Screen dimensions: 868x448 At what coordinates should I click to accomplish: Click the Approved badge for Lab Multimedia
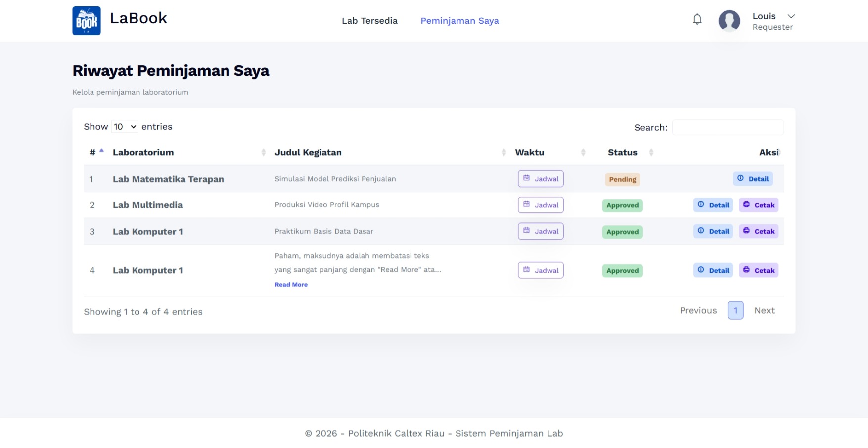[x=623, y=205]
